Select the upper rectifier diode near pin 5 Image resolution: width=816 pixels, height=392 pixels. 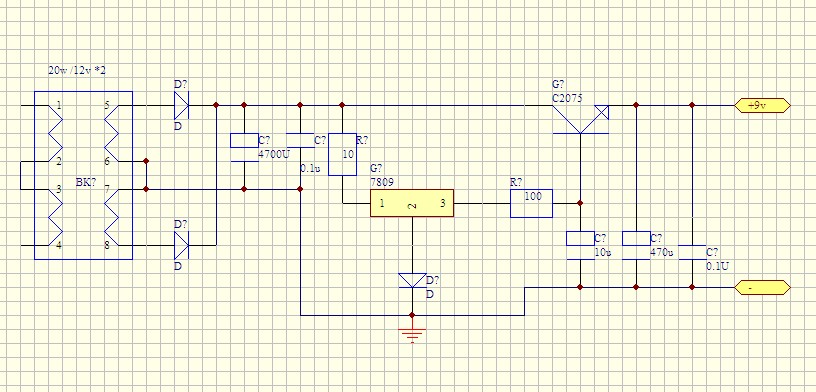tap(181, 106)
